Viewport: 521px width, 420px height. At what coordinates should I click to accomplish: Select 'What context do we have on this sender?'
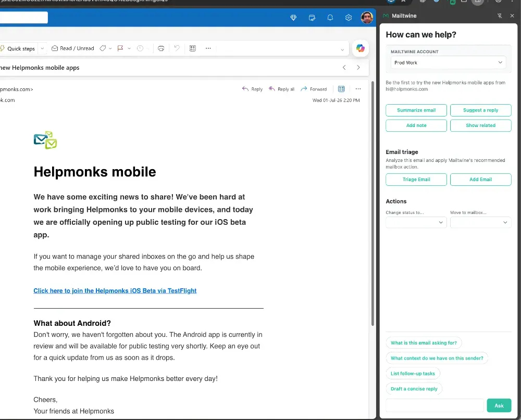437,358
